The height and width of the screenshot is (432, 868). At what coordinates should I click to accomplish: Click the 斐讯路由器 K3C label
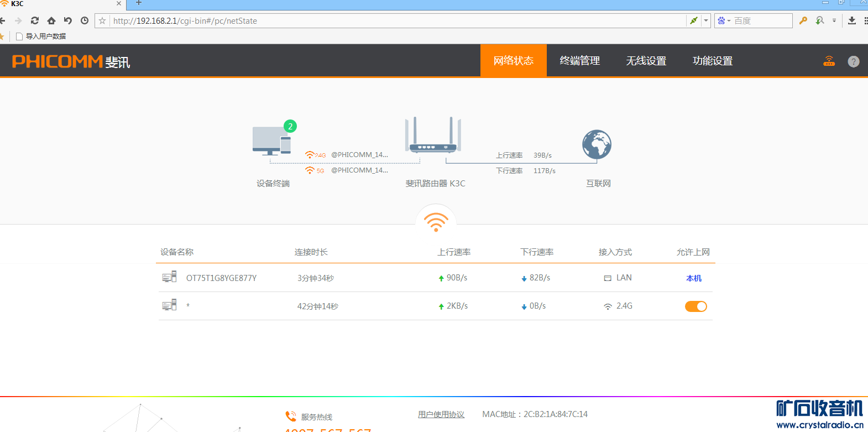coord(436,184)
